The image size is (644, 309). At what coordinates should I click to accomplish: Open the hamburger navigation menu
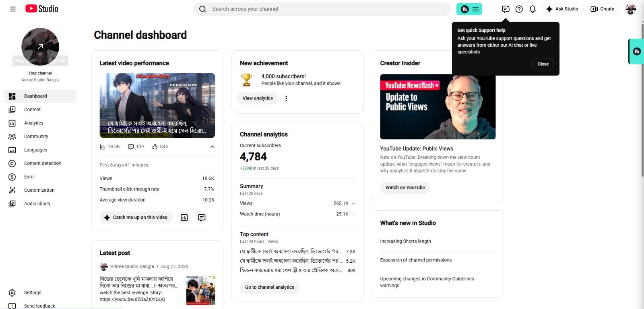point(13,9)
